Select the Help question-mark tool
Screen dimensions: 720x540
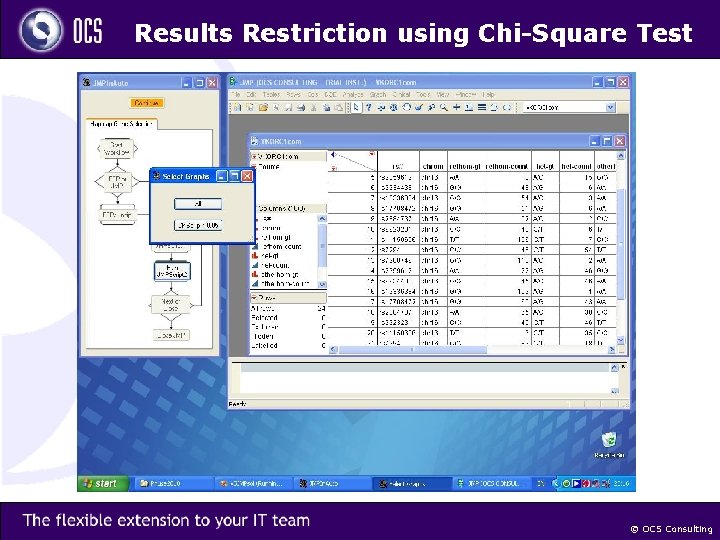(x=368, y=107)
